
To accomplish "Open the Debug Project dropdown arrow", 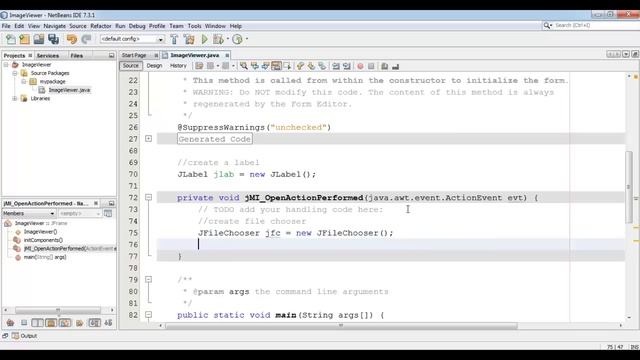I will 227,39.
